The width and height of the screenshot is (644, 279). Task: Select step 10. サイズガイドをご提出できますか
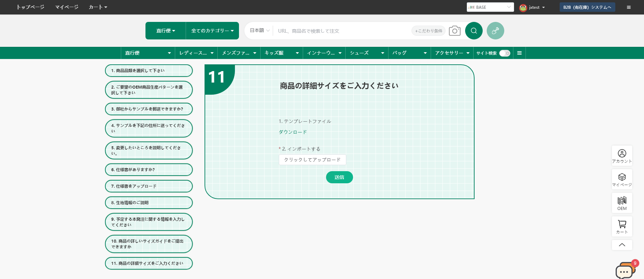(149, 244)
